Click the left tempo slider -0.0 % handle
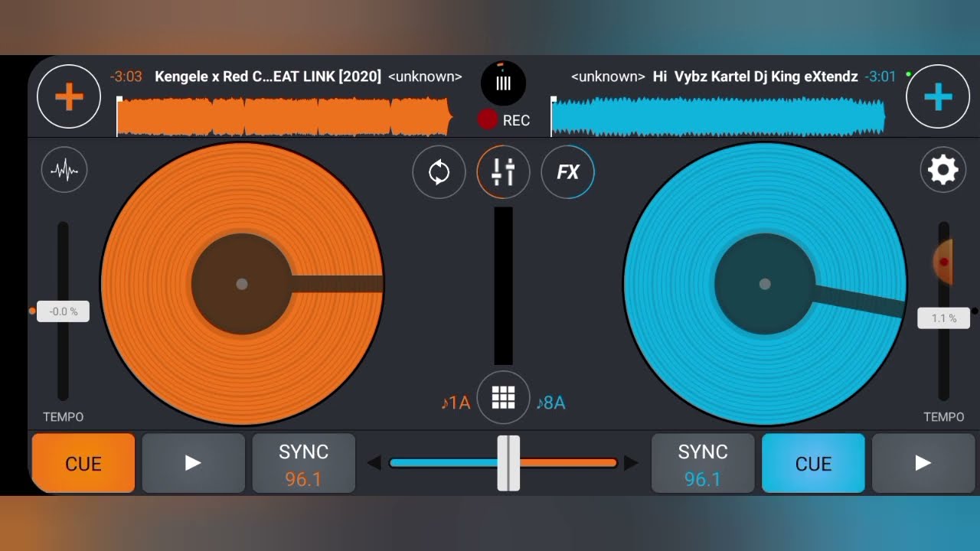Image resolution: width=980 pixels, height=551 pixels. pyautogui.click(x=63, y=311)
